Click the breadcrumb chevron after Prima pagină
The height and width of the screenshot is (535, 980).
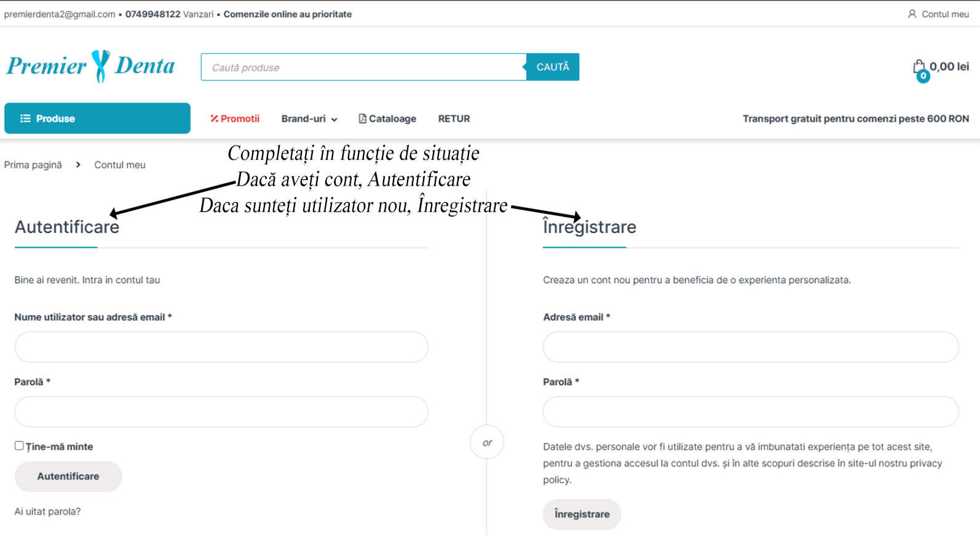click(x=78, y=165)
